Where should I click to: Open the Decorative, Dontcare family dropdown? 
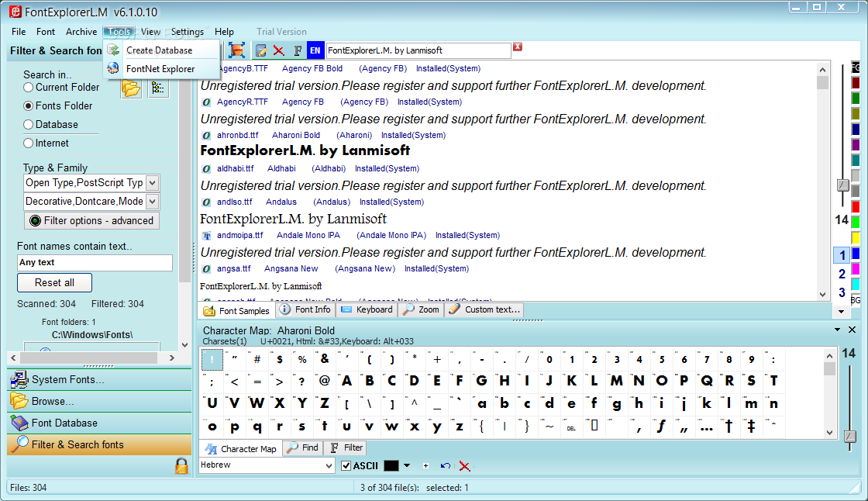coord(152,201)
